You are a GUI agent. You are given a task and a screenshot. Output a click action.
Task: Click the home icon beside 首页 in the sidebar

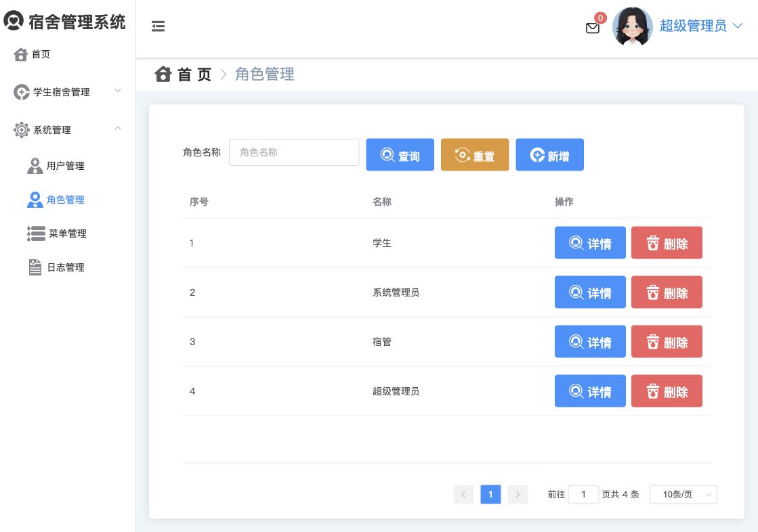tap(20, 54)
